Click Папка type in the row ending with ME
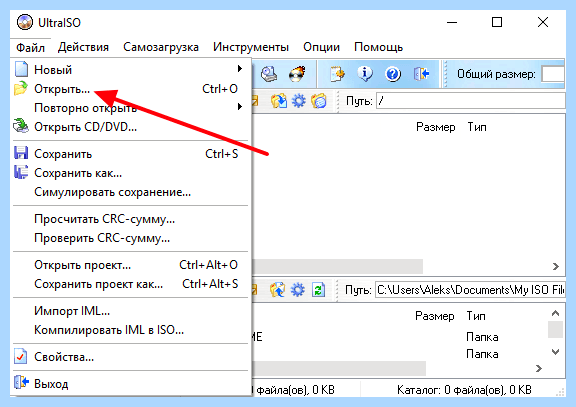The height and width of the screenshot is (407, 576). [x=482, y=337]
